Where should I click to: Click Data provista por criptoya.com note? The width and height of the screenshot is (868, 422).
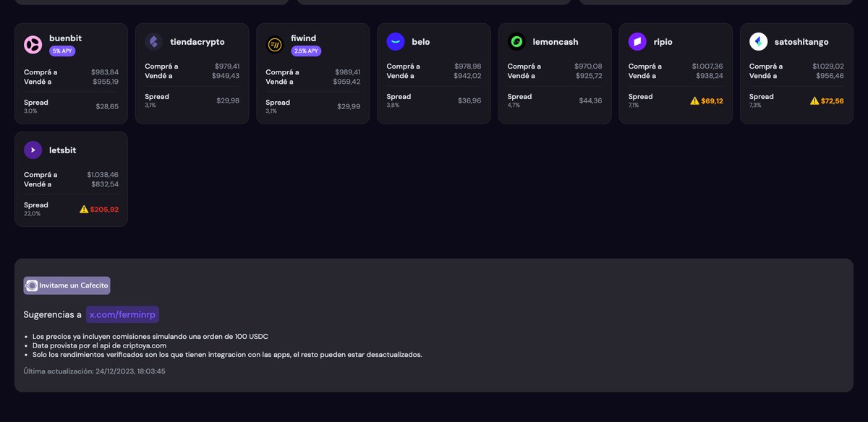[100, 345]
